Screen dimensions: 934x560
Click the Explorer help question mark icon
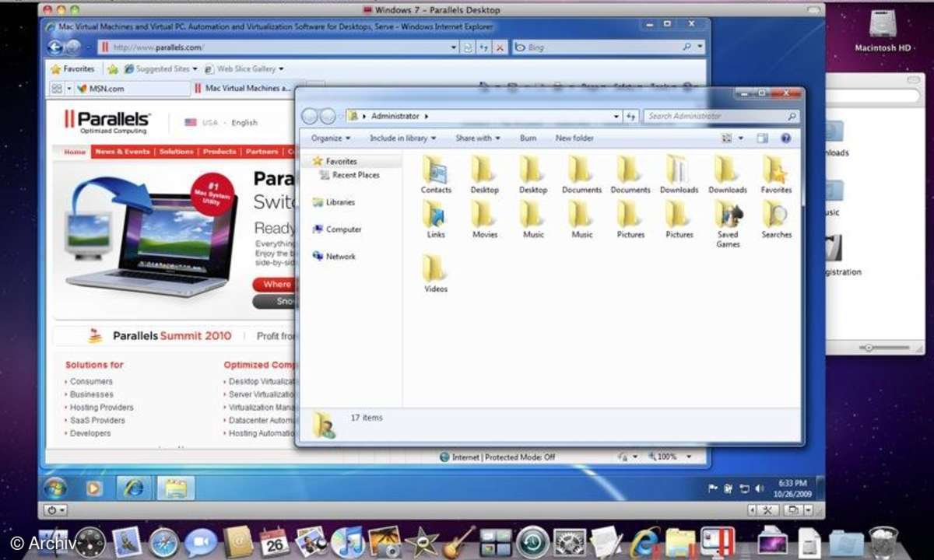point(785,138)
